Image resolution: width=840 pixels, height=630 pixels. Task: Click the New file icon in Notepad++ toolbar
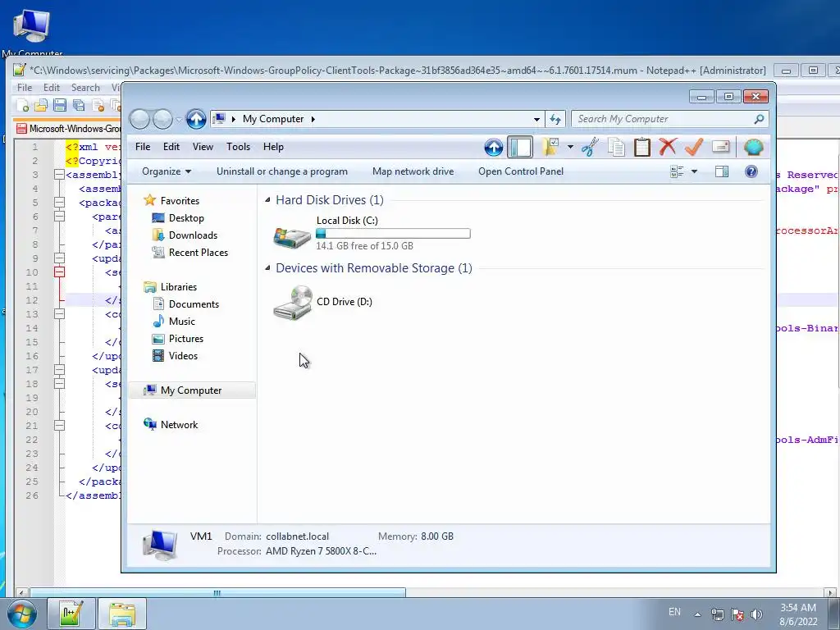[x=22, y=105]
